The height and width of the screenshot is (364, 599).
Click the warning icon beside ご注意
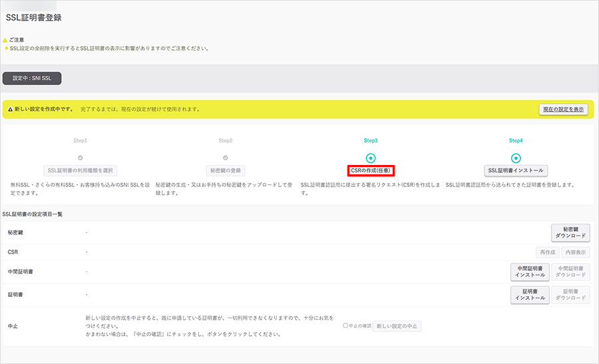pyautogui.click(x=5, y=40)
